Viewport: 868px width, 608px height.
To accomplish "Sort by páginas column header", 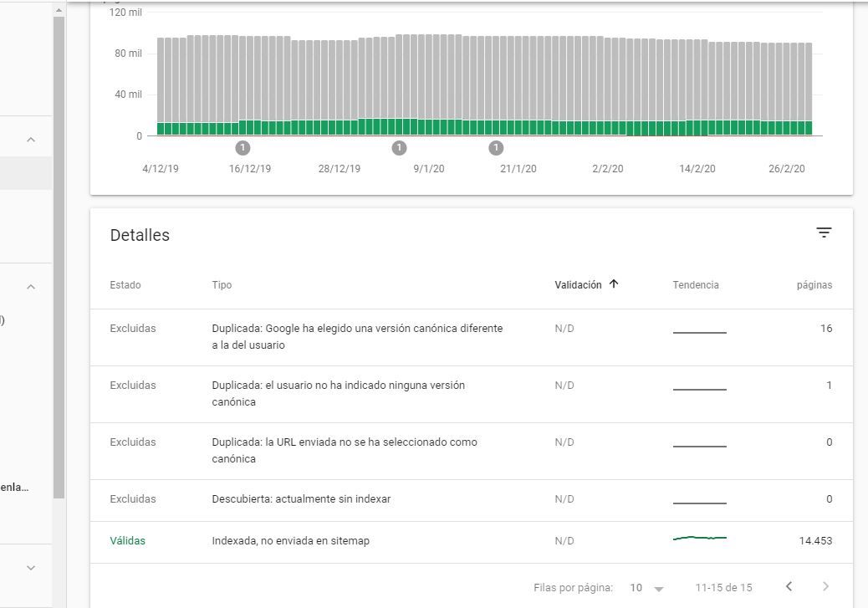I will coord(814,285).
